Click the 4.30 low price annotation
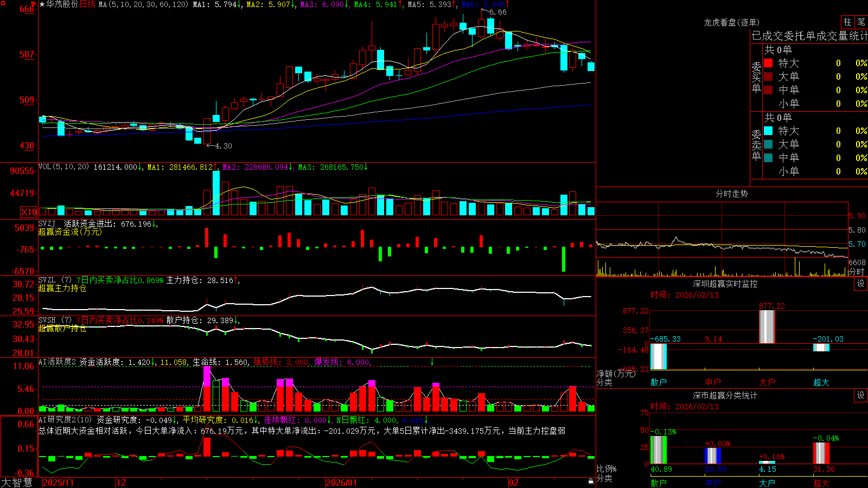 223,146
